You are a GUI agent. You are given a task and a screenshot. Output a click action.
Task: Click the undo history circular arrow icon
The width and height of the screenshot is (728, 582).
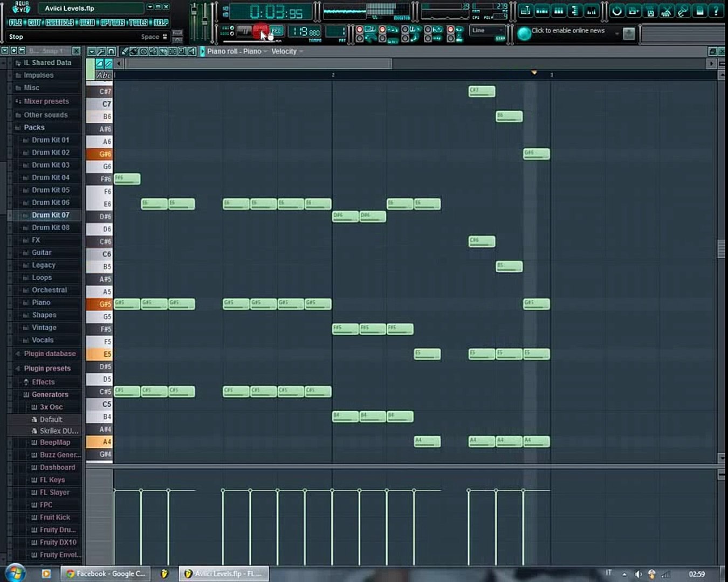617,11
